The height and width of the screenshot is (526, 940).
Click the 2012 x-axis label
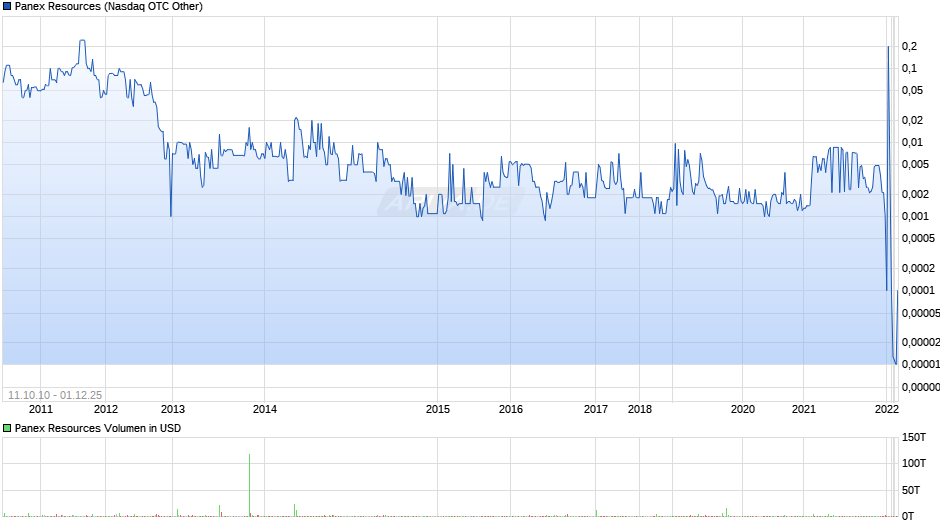[x=106, y=409]
